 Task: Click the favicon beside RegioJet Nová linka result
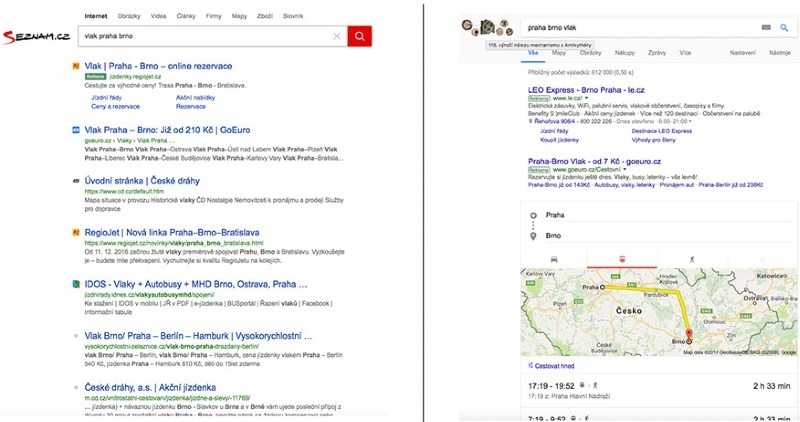tap(76, 232)
